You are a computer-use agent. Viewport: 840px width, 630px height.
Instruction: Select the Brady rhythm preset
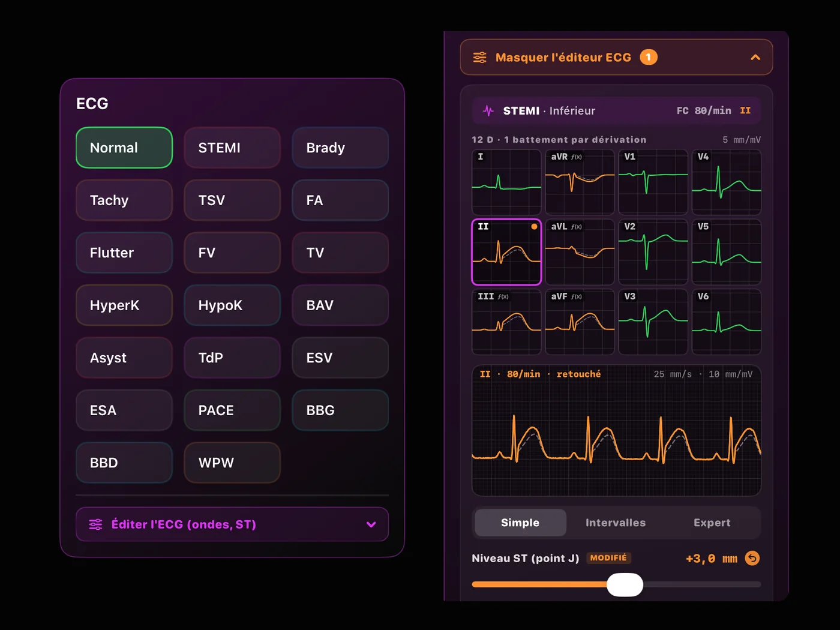tap(340, 148)
